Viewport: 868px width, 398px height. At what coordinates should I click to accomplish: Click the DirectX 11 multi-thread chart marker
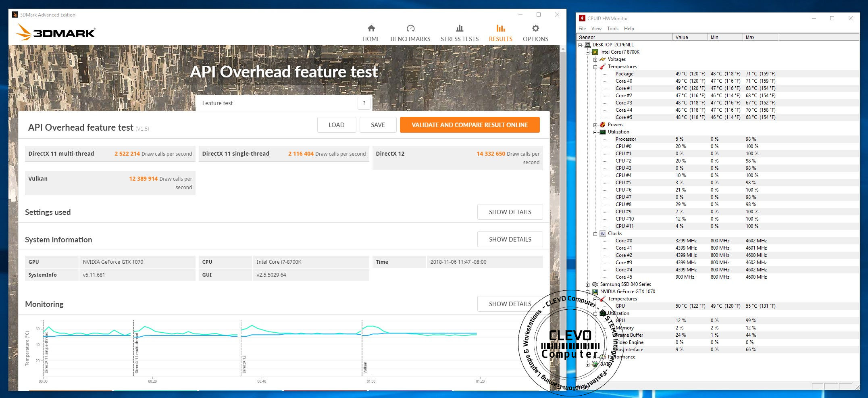click(137, 353)
